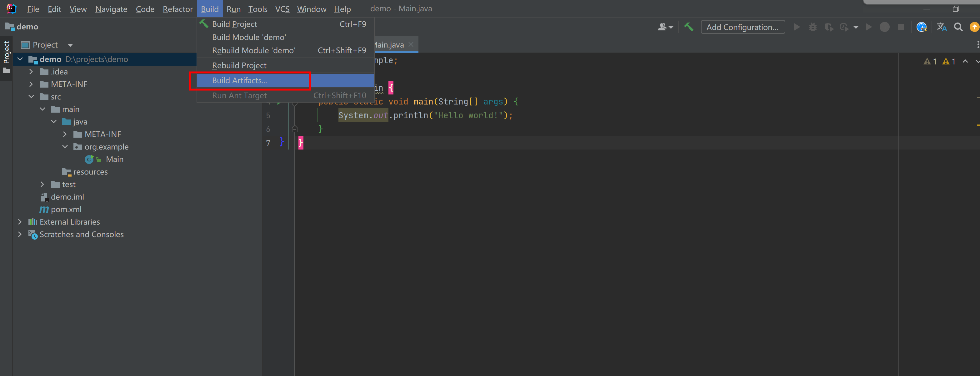Open the Code menu
The width and height of the screenshot is (980, 376).
(x=145, y=9)
